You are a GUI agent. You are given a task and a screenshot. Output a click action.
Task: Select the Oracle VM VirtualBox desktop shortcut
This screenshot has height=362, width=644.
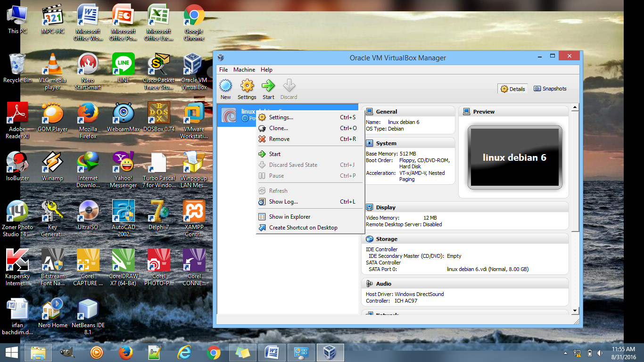click(x=194, y=72)
